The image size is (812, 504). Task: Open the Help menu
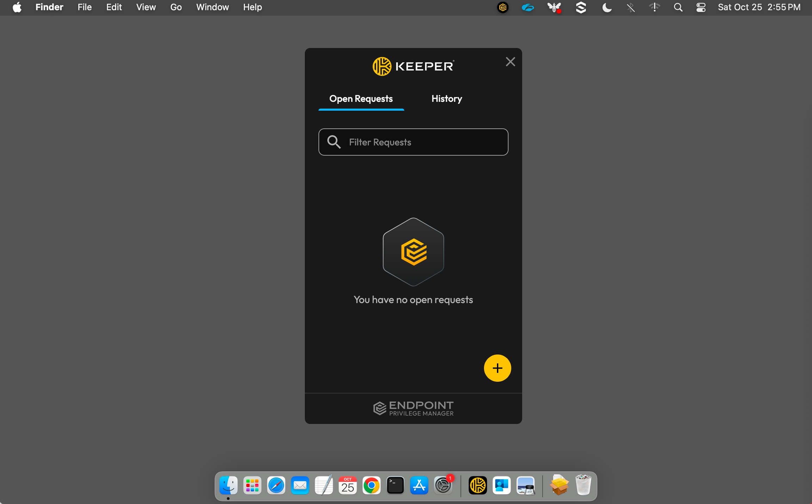click(x=252, y=7)
